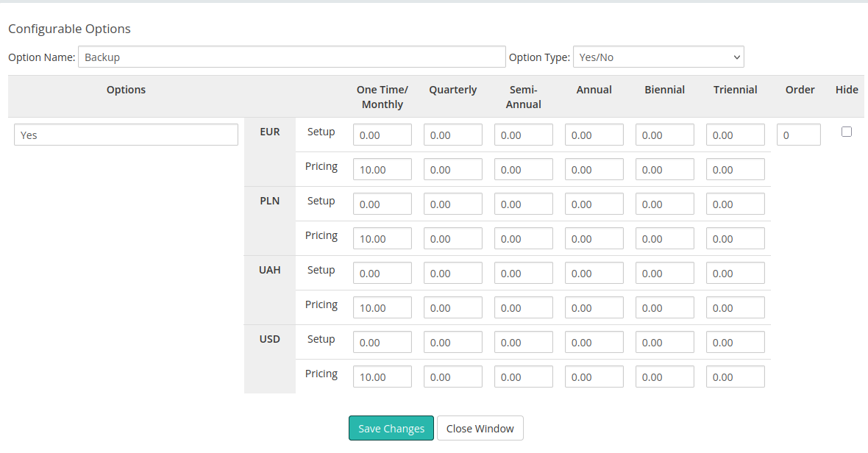Click USD Pricing Annual field
The height and width of the screenshot is (453, 868).
[x=594, y=377]
